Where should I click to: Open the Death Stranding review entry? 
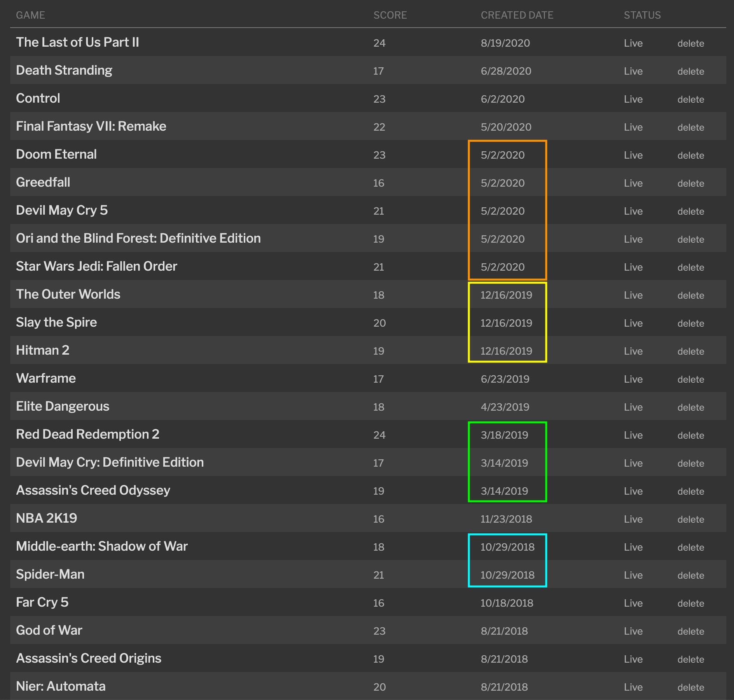point(64,70)
